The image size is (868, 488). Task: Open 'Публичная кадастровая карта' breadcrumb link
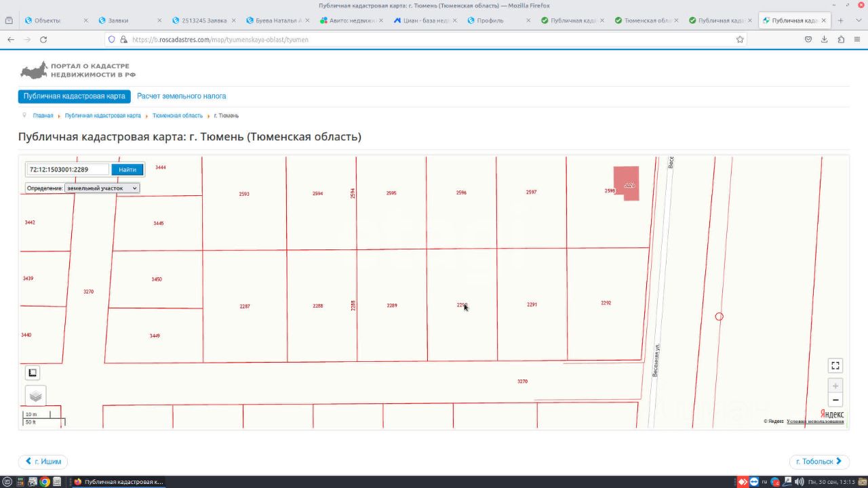pos(103,116)
